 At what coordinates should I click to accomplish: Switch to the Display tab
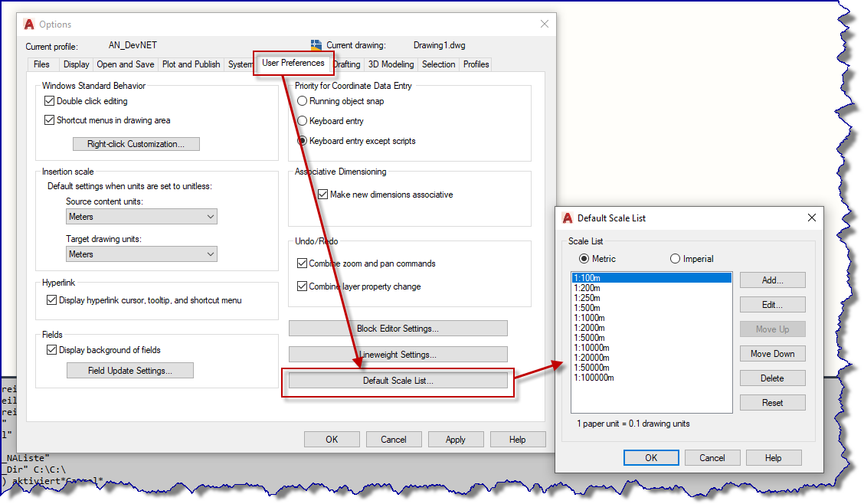click(x=76, y=64)
